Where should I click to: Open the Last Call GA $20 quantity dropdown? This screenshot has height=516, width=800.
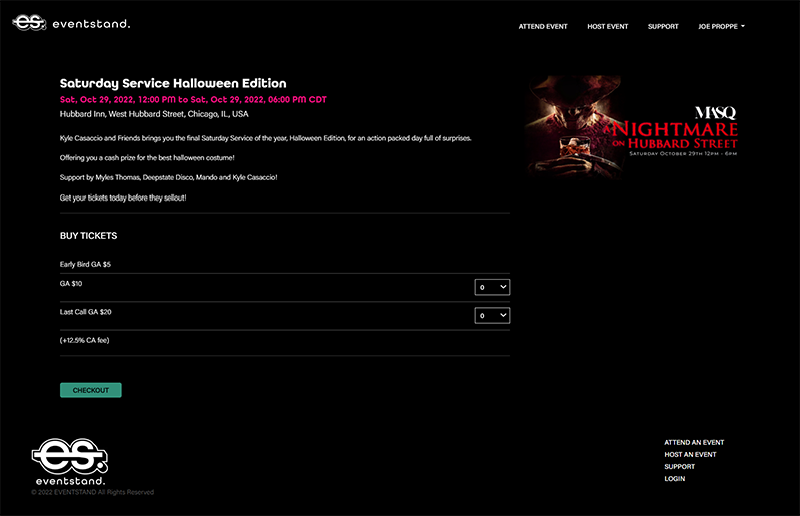(x=492, y=315)
